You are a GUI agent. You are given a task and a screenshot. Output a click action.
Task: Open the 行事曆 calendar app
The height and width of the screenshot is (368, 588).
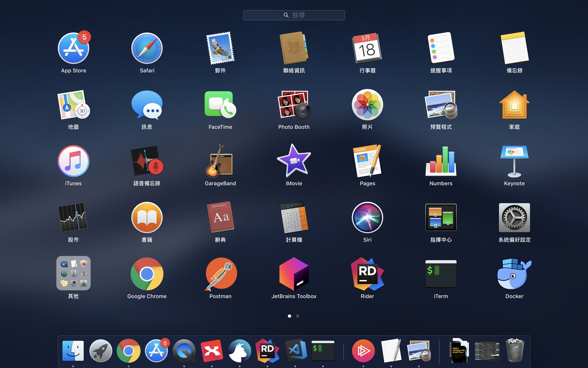pyautogui.click(x=367, y=48)
